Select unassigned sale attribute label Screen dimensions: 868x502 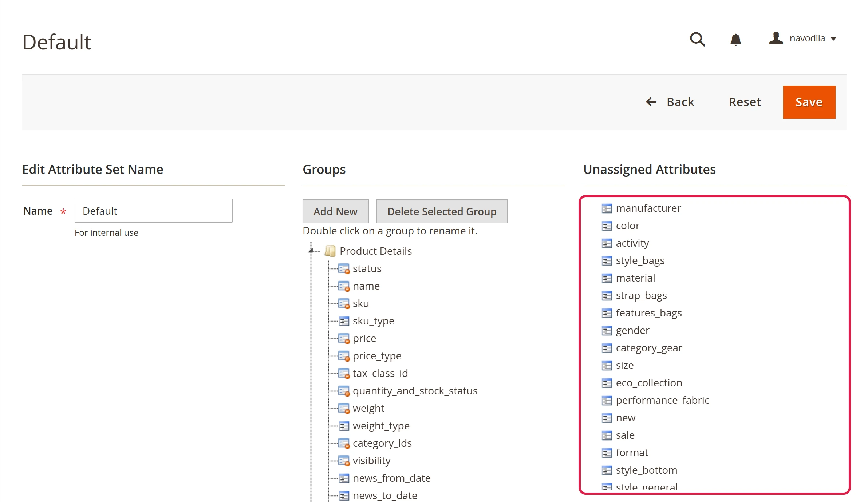click(x=625, y=435)
